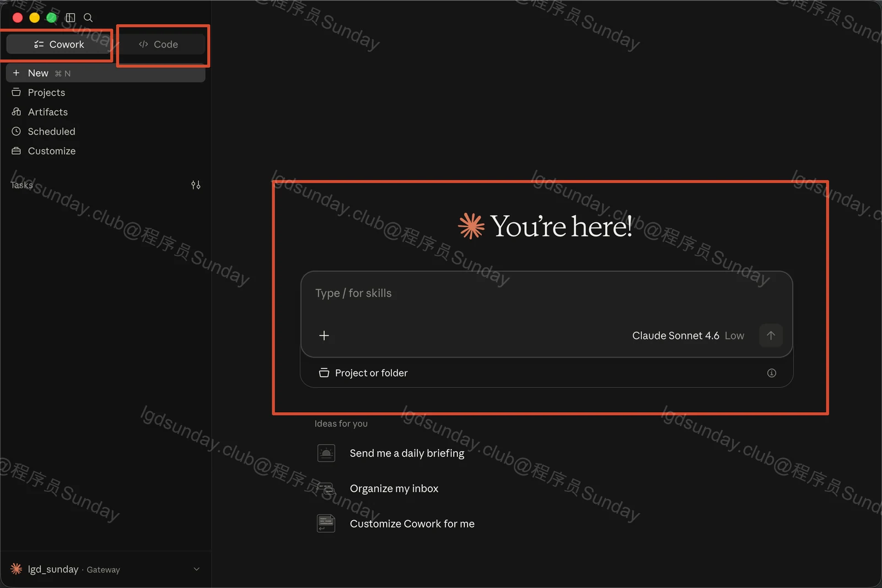Click the 'Type / for skills' input
The height and width of the screenshot is (588, 882).
(546, 293)
